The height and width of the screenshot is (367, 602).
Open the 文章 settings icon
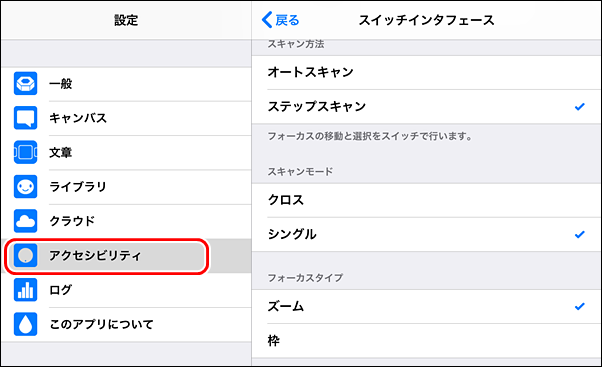coord(25,152)
